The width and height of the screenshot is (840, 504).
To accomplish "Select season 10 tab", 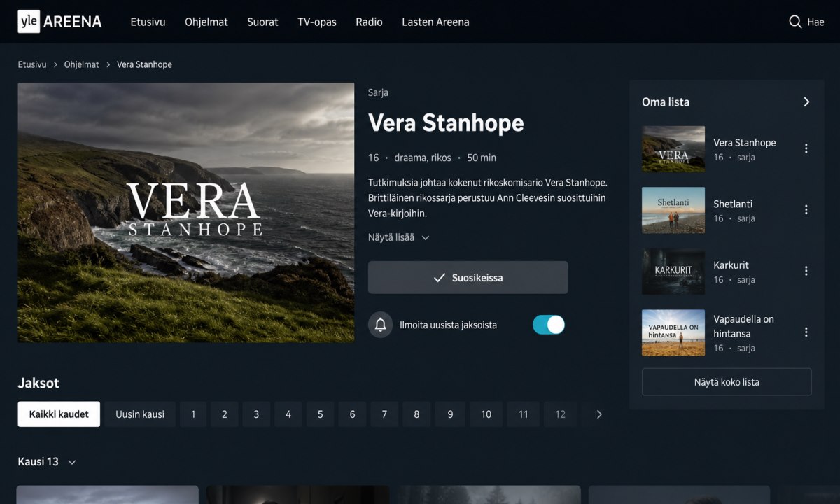I will click(x=486, y=414).
